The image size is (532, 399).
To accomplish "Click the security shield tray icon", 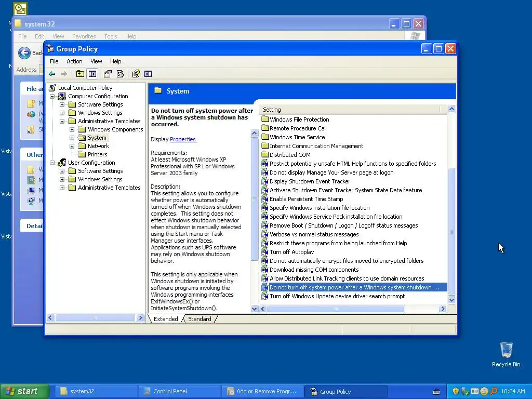I will tap(456, 391).
